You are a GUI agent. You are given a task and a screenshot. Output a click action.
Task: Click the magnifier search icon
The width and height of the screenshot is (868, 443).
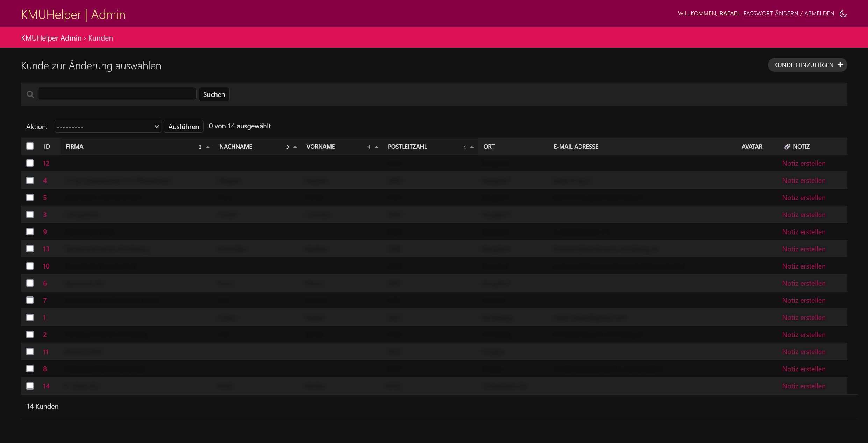point(30,94)
